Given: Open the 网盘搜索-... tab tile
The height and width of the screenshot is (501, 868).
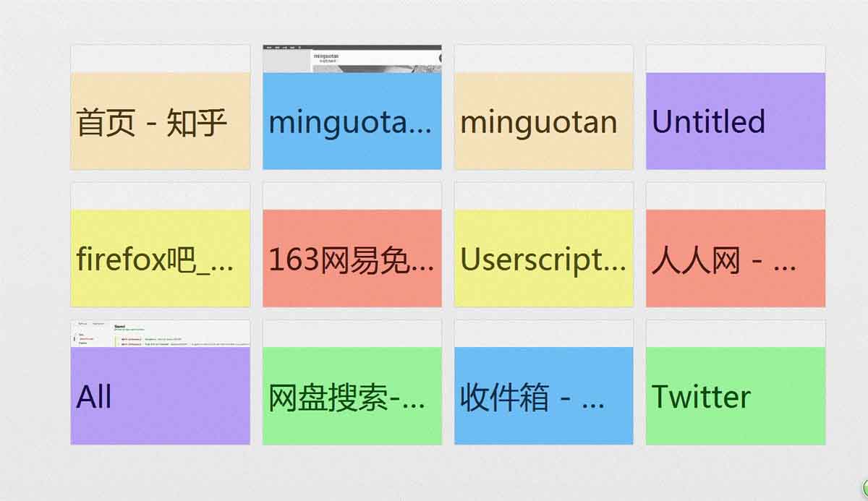Looking at the screenshot, I should pos(352,382).
